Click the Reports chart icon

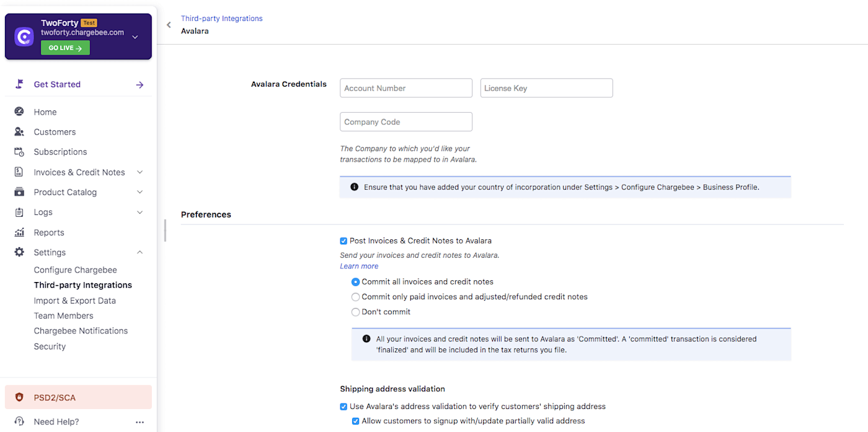[19, 232]
